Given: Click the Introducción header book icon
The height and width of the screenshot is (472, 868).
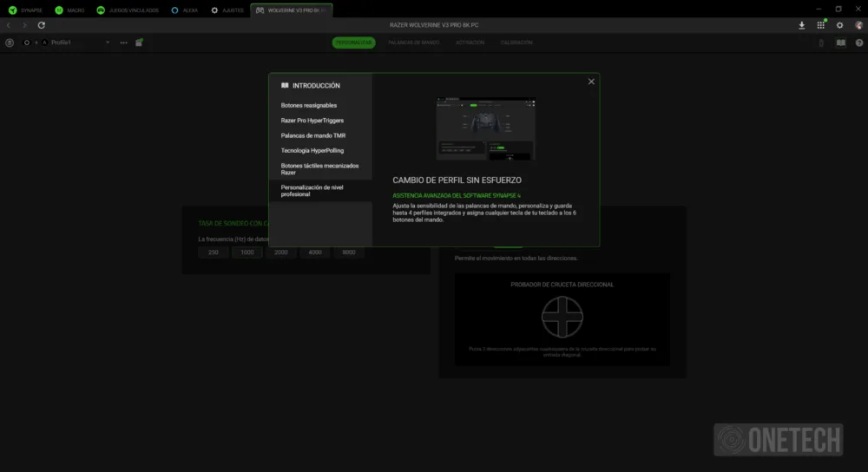Looking at the screenshot, I should tap(285, 85).
